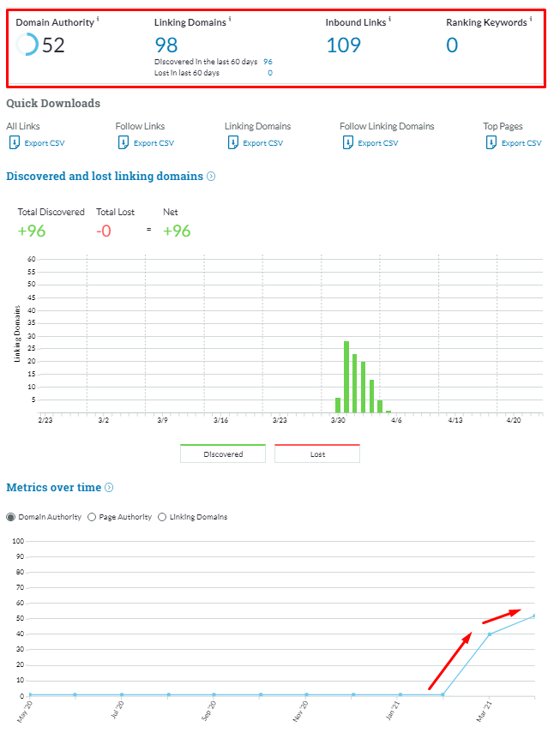Click the last data point near 52
Viewport: 560px width, 733px height.
[x=533, y=616]
